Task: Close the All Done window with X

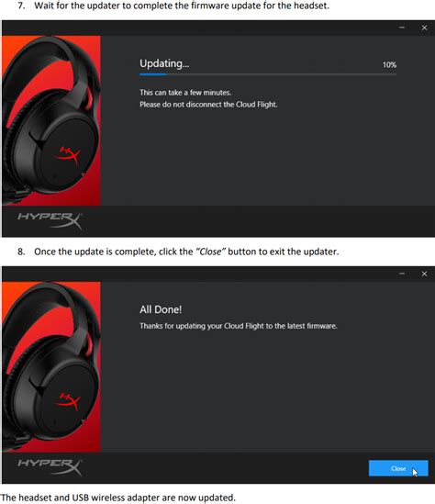Action: [424, 274]
